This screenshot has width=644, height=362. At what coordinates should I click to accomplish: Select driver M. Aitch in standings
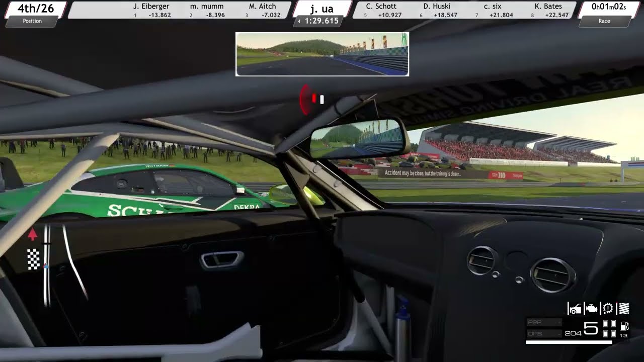pos(262,7)
